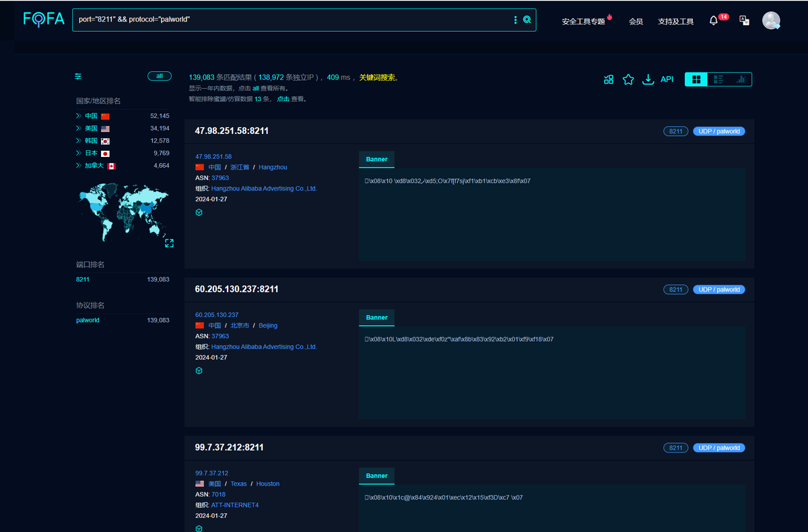Viewport: 808px width, 532px height.
Task: Click the UDP / palworld badge on 47.98.251.58
Action: pos(719,131)
